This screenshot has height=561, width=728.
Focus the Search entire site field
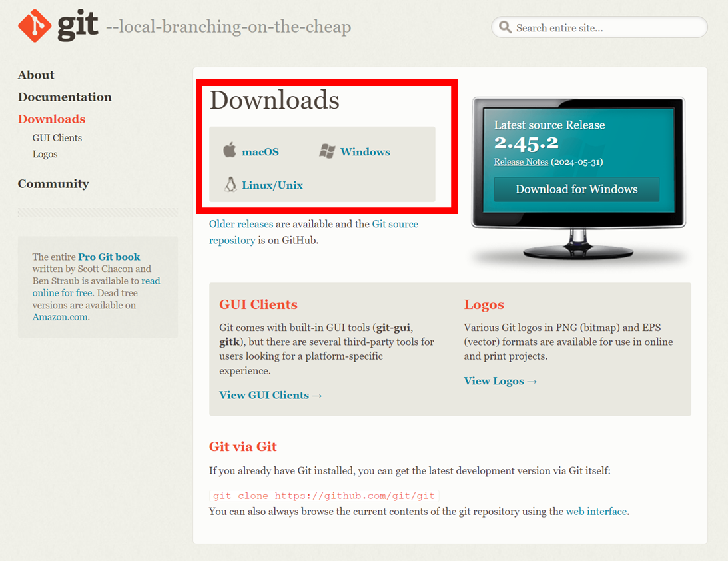point(599,27)
